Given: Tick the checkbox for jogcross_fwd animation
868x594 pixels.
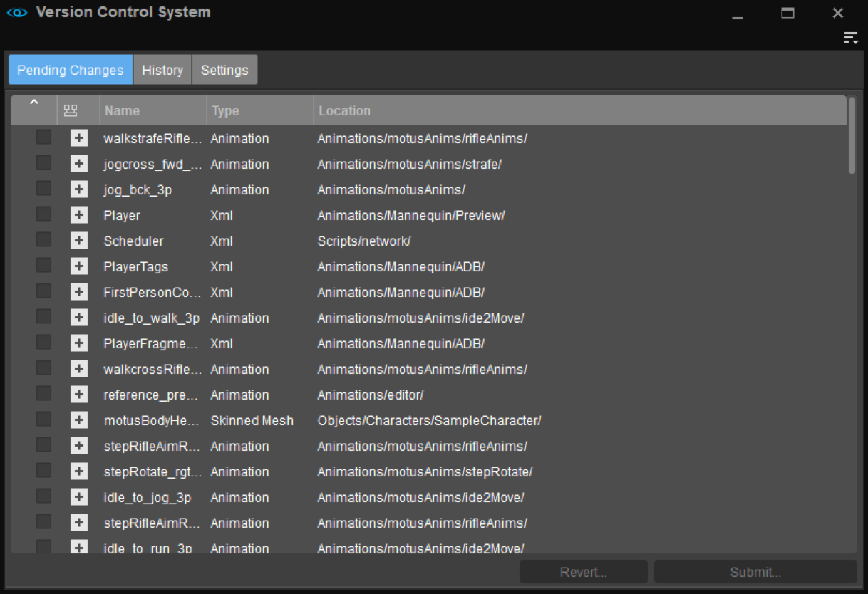Looking at the screenshot, I should pyautogui.click(x=44, y=163).
